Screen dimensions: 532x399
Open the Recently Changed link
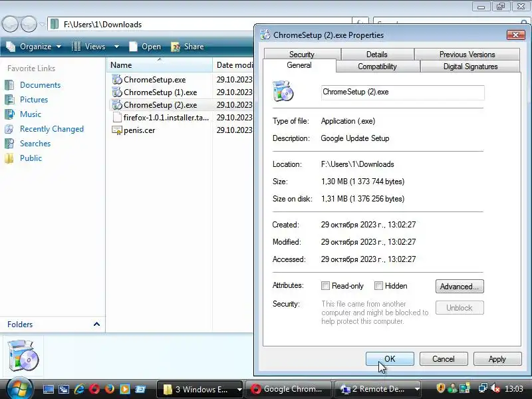[52, 129]
